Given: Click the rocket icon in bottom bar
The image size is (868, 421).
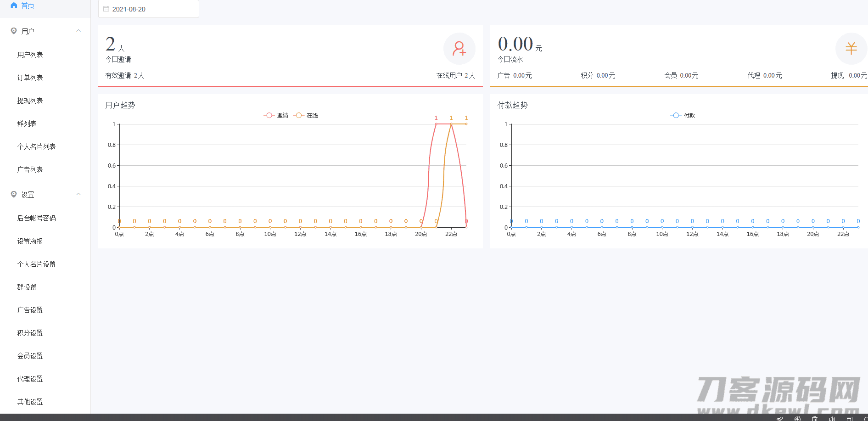Looking at the screenshot, I should point(779,419).
